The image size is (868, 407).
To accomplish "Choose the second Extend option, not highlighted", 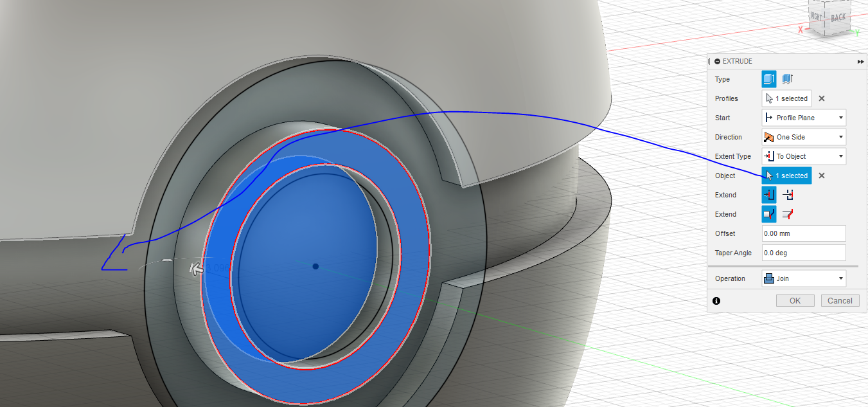I will point(788,195).
